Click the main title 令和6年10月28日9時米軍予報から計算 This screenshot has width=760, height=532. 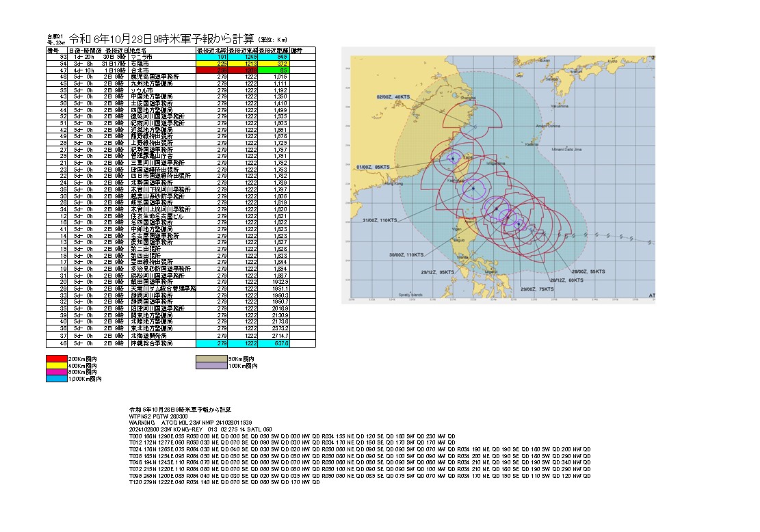point(161,39)
